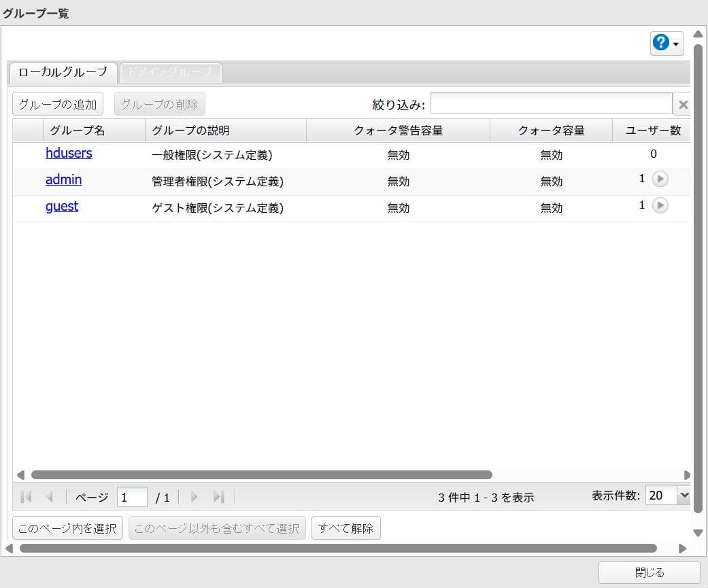Open the admin group link
This screenshot has height=588, width=708.
click(63, 179)
